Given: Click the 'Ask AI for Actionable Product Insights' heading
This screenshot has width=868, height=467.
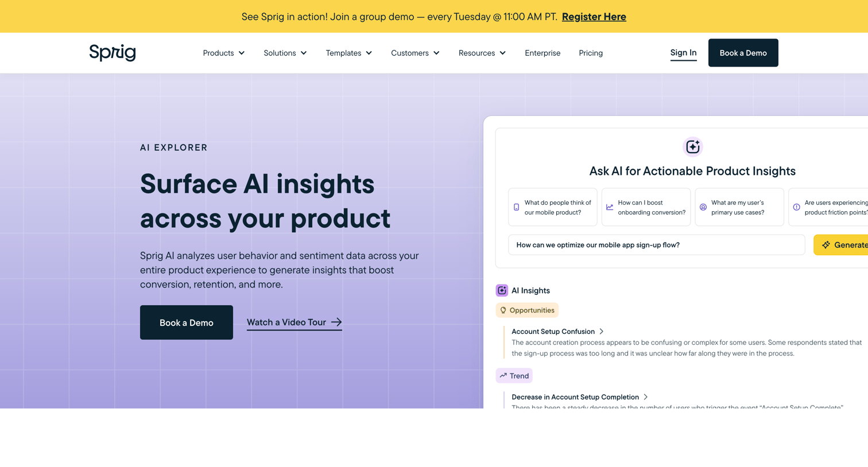Looking at the screenshot, I should pyautogui.click(x=692, y=171).
